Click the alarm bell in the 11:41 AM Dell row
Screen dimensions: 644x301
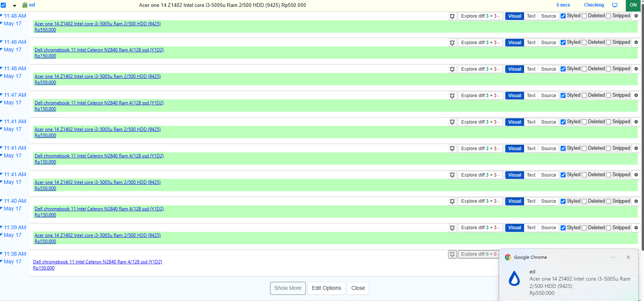(452, 149)
